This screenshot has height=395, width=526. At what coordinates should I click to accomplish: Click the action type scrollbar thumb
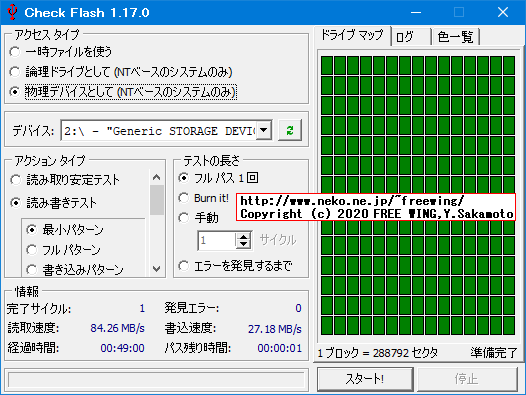coord(156,200)
